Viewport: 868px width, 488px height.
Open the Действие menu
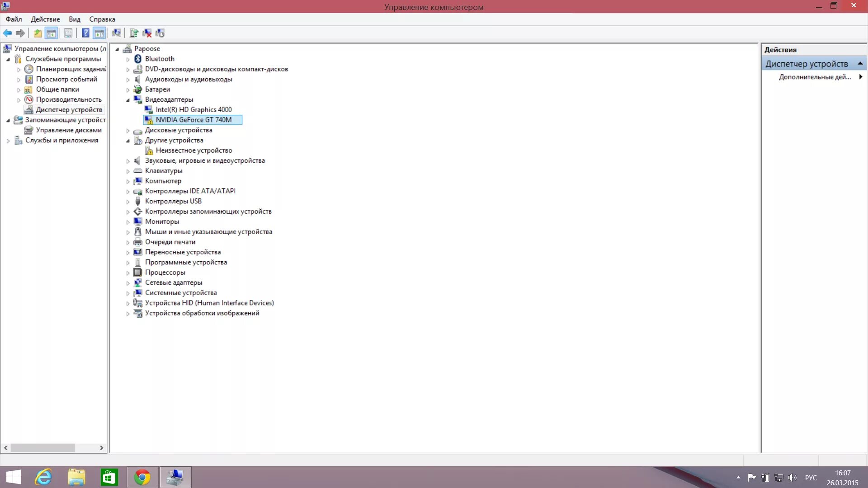coord(45,19)
